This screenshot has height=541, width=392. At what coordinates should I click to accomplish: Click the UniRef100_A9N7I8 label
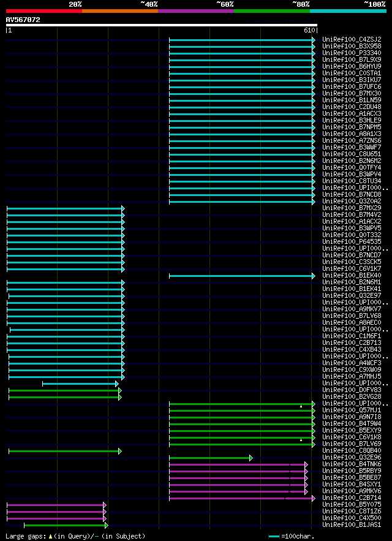click(352, 417)
